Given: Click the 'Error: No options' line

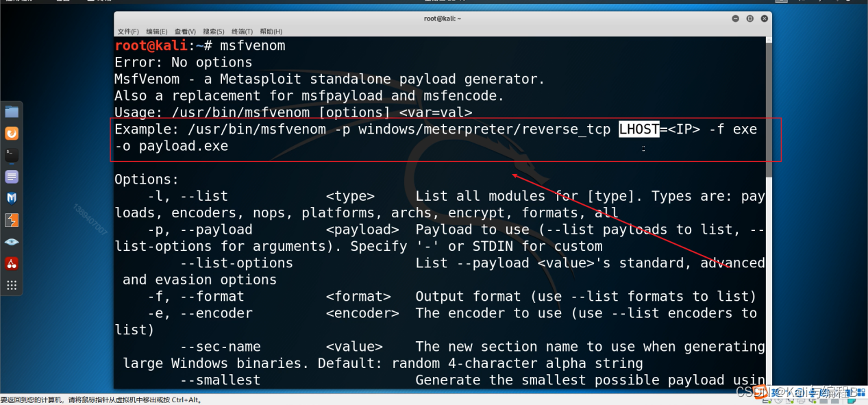Looking at the screenshot, I should click(x=184, y=62).
